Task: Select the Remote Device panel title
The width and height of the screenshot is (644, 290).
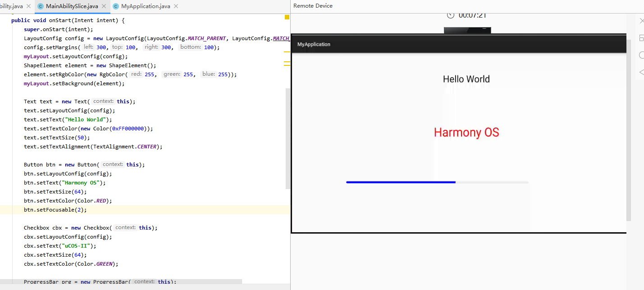Action: (313, 6)
